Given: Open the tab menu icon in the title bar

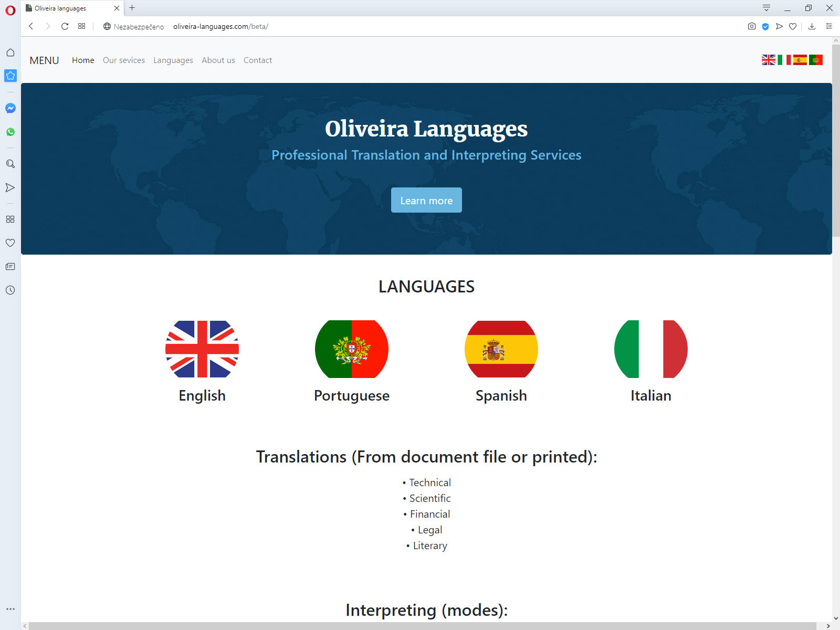Looking at the screenshot, I should click(x=766, y=8).
